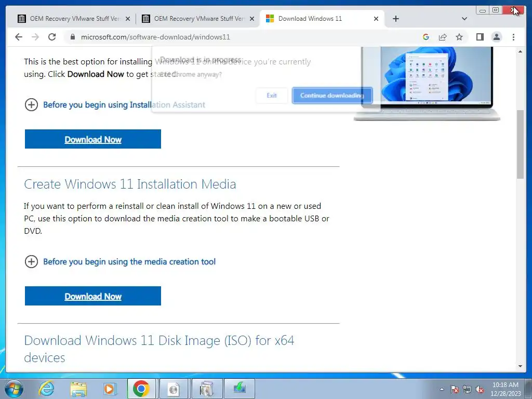Click the forward navigation arrow
The image size is (532, 399).
(35, 37)
